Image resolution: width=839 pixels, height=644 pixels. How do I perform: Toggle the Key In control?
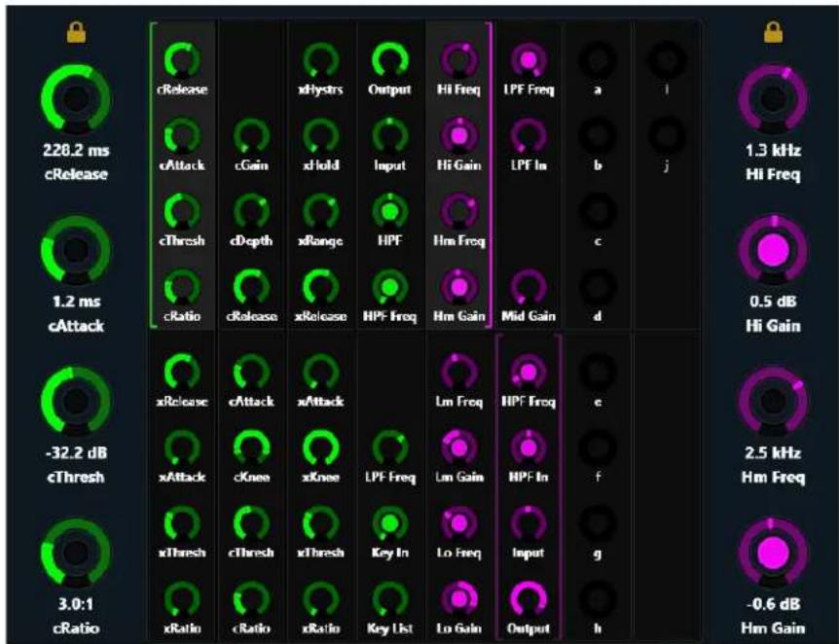tap(389, 523)
